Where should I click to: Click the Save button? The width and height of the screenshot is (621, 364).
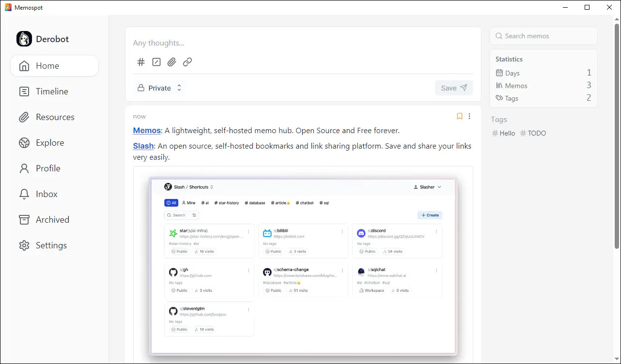454,88
